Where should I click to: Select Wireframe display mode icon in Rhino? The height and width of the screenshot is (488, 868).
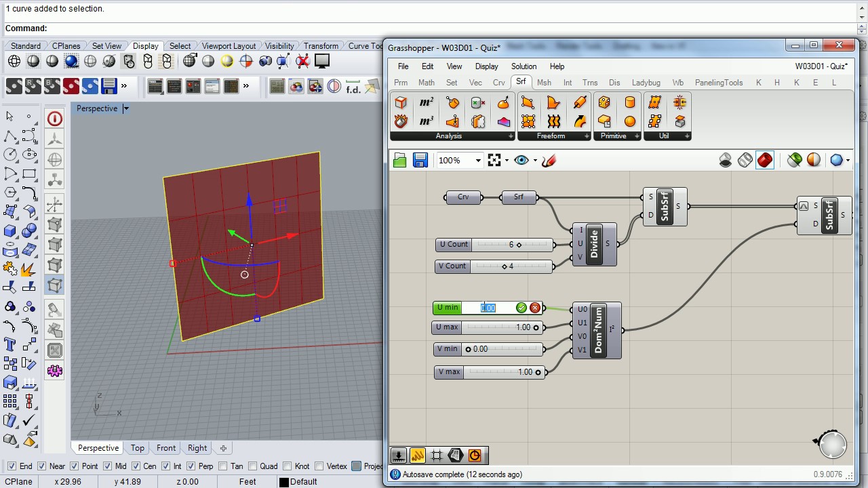pyautogui.click(x=14, y=61)
